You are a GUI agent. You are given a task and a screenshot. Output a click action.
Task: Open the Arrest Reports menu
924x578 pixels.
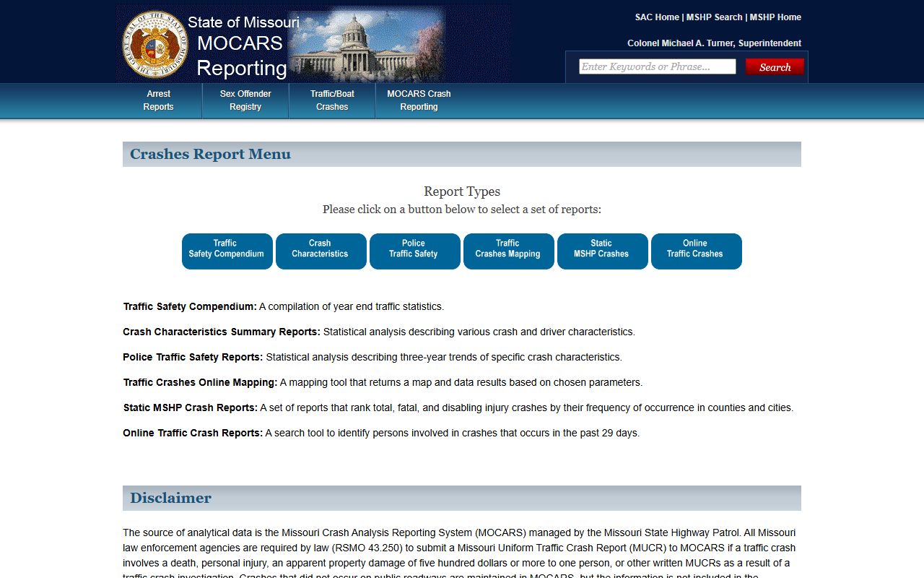click(x=159, y=100)
